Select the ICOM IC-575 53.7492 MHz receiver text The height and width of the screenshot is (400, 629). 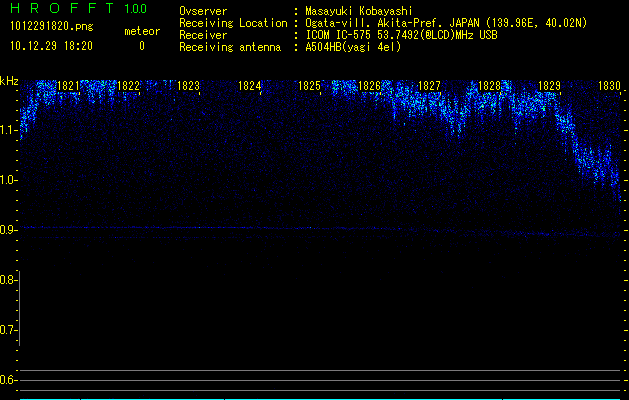tap(401, 35)
